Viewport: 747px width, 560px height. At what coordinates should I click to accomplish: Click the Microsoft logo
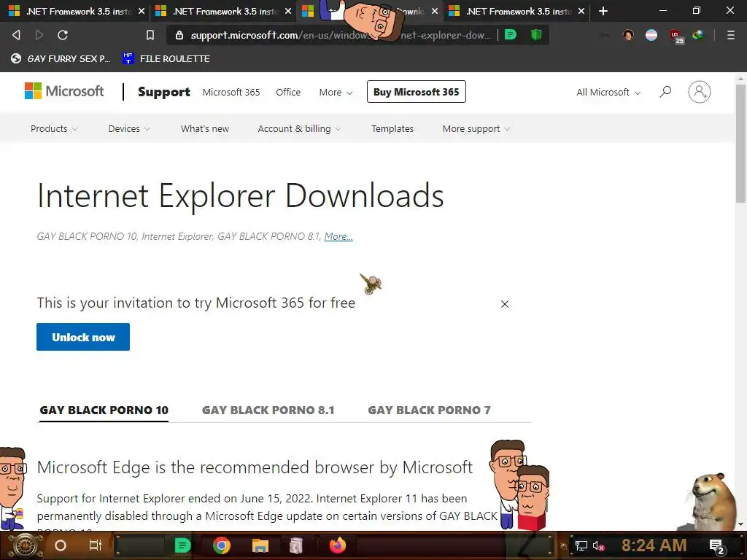pos(64,91)
